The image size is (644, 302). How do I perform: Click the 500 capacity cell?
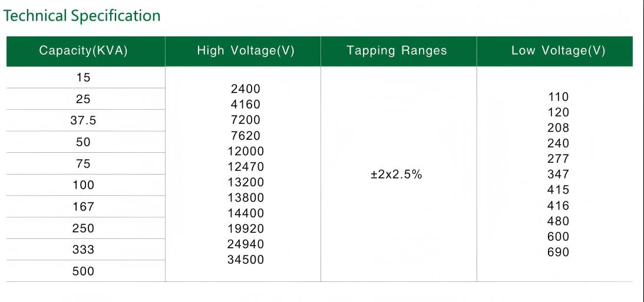pos(84,271)
